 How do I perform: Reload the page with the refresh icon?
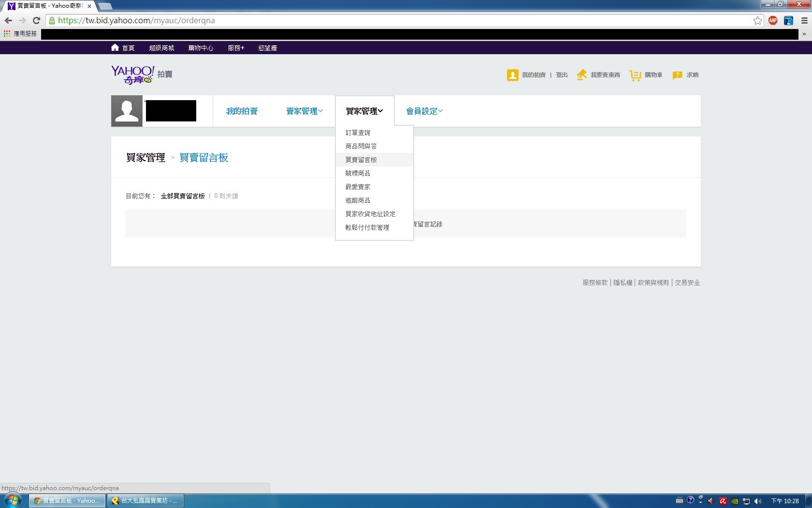coord(36,20)
